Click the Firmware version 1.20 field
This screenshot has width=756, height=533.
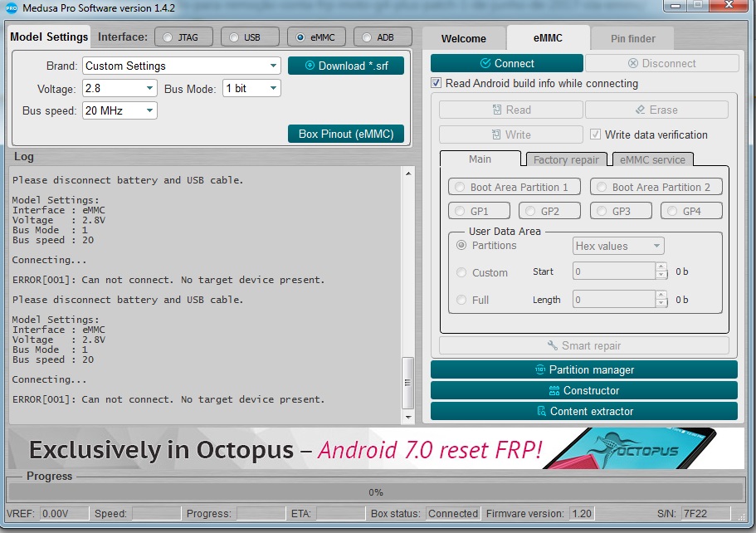[581, 513]
